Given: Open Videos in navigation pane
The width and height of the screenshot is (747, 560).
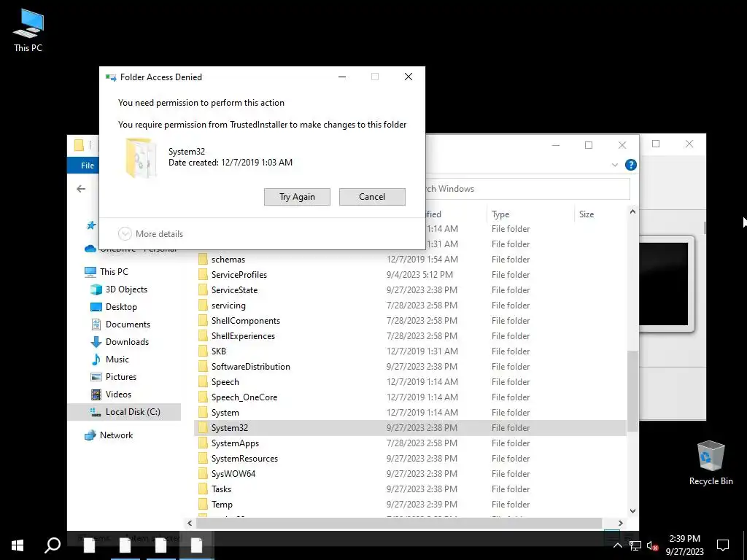Looking at the screenshot, I should click(x=118, y=394).
